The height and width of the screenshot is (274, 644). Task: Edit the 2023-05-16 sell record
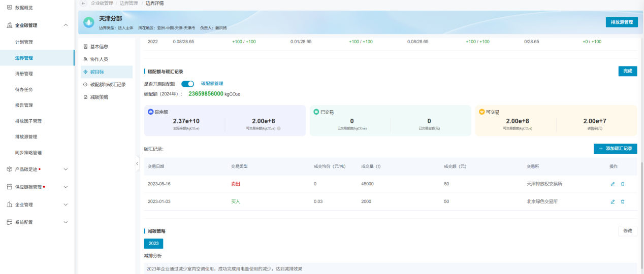point(613,184)
